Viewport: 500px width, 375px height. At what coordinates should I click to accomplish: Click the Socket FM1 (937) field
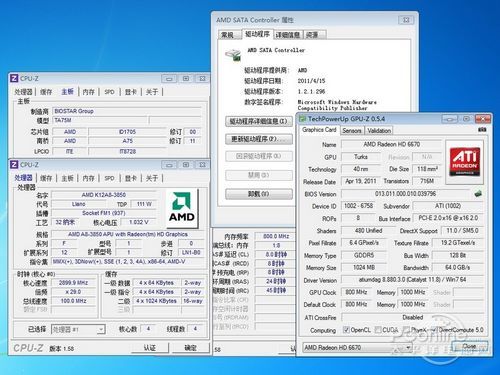point(104,213)
